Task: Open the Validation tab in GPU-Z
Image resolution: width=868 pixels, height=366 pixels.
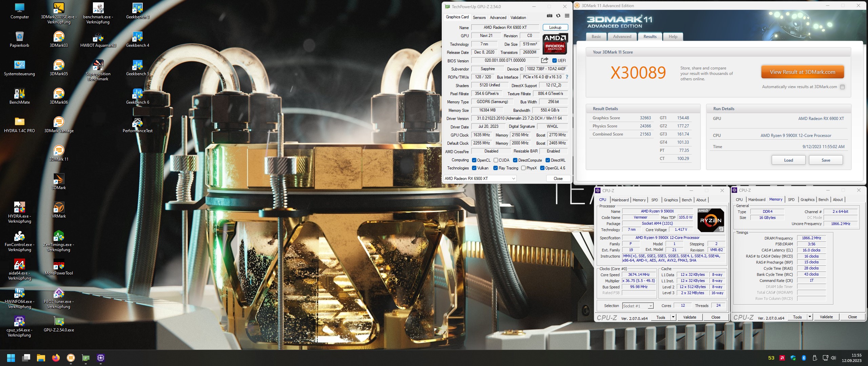Action: (x=518, y=18)
